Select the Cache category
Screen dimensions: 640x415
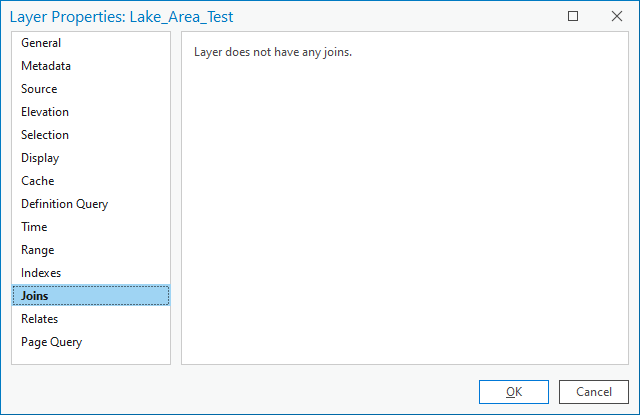pyautogui.click(x=38, y=181)
